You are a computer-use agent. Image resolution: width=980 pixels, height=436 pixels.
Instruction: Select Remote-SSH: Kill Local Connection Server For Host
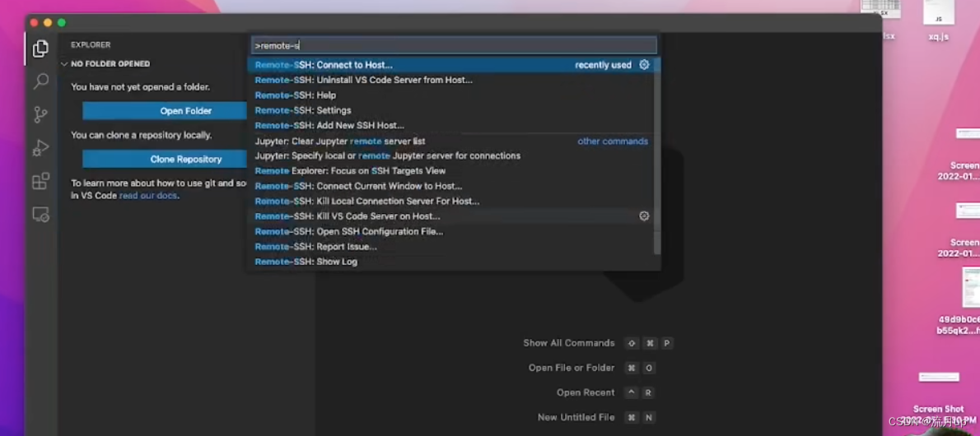click(x=450, y=201)
